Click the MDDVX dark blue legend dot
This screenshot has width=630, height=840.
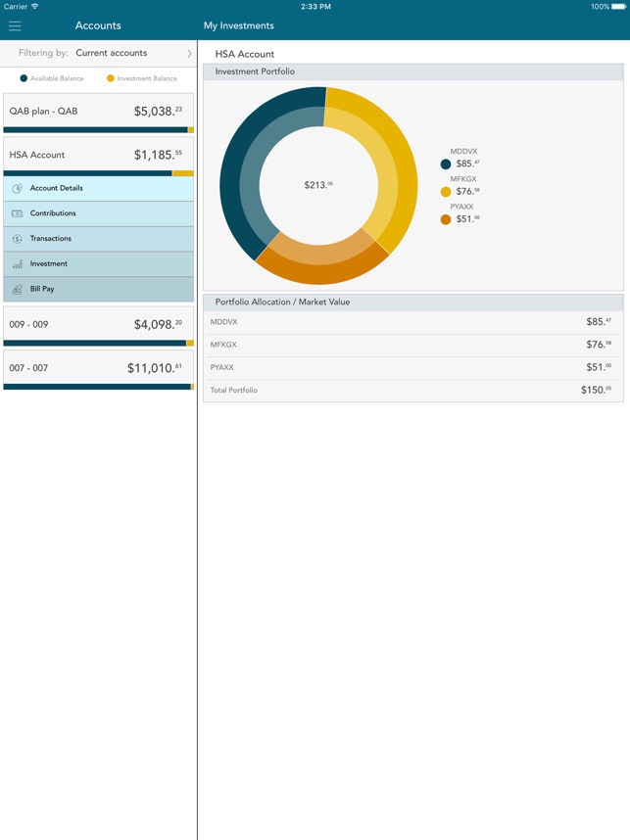coord(446,163)
